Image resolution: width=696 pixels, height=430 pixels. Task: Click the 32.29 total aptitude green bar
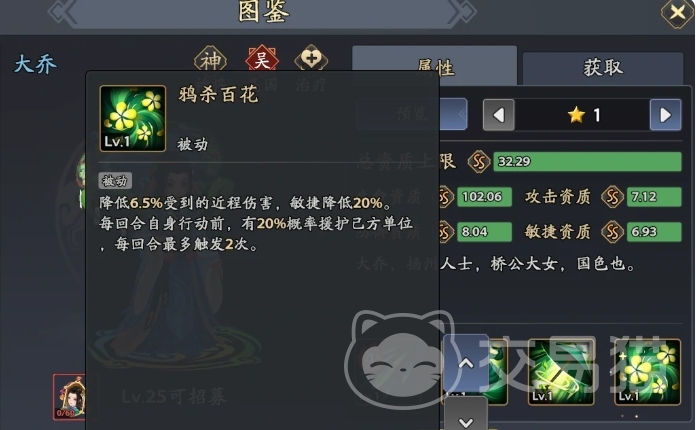click(587, 162)
